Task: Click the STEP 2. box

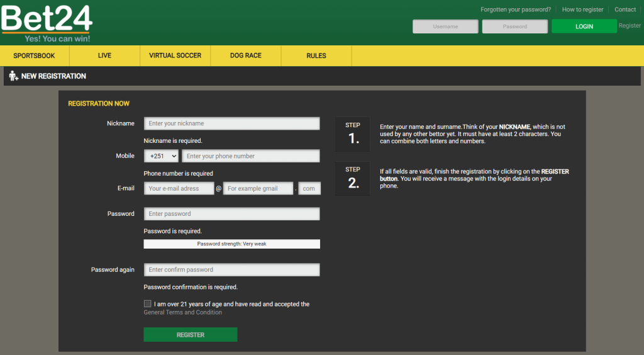Action: point(352,179)
